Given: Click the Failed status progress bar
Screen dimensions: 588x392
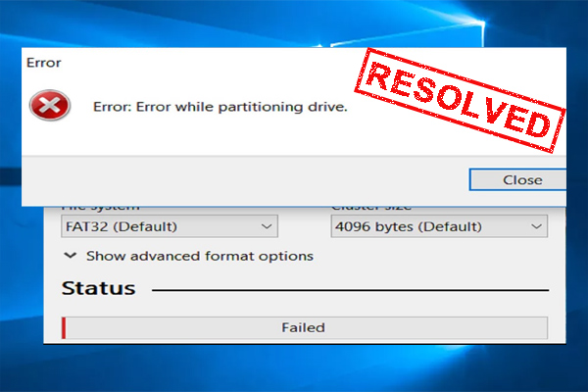Looking at the screenshot, I should tap(305, 327).
